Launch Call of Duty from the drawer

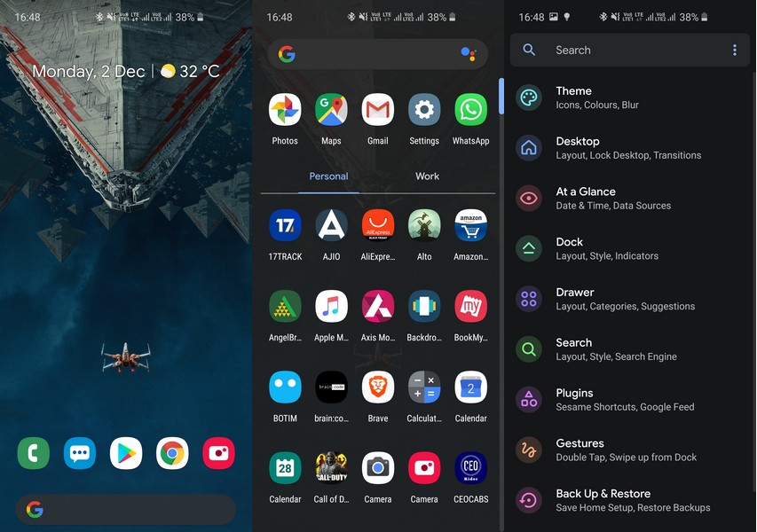click(331, 468)
